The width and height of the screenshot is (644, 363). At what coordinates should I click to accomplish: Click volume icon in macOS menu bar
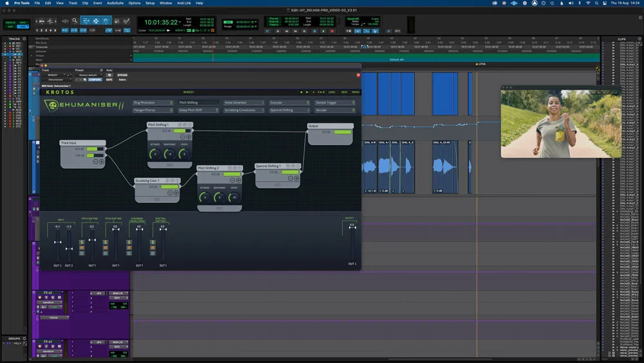571,3
